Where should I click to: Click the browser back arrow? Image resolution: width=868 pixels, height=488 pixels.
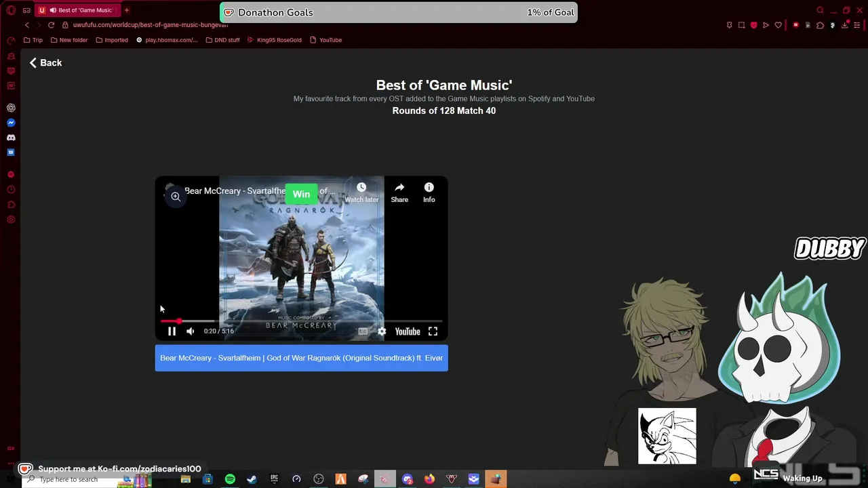(27, 25)
